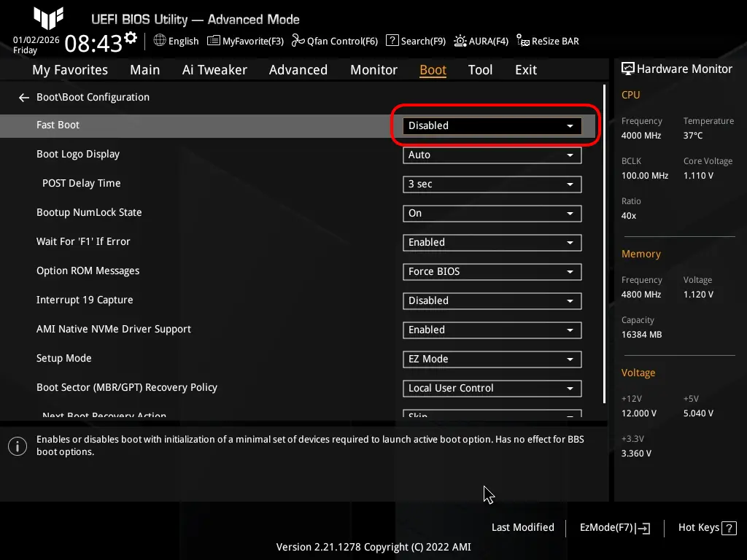Open the BIOS Search tool
This screenshot has width=747, height=560.
pyautogui.click(x=415, y=41)
